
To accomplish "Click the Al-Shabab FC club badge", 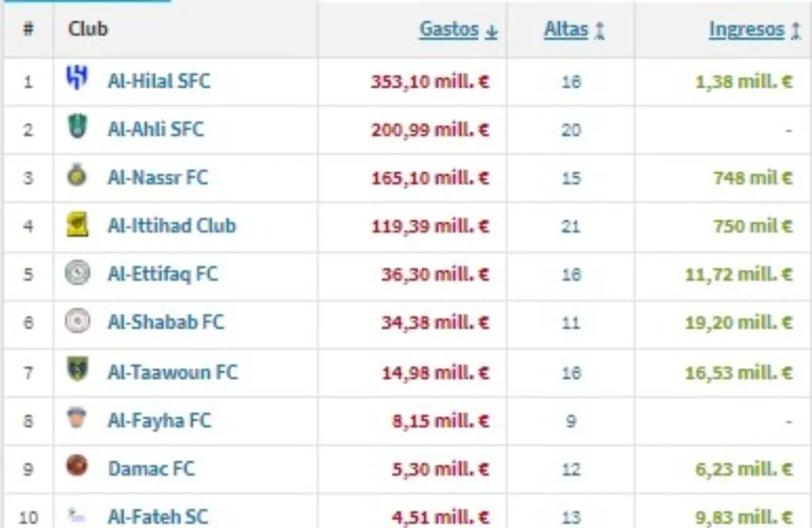I will (77, 323).
